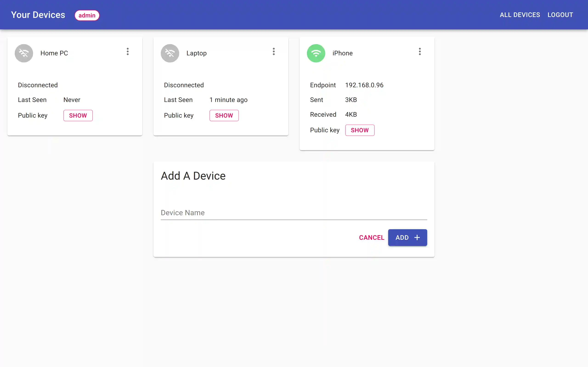Viewport: 588px width, 367px height.
Task: Show the Laptop public key
Action: point(224,116)
